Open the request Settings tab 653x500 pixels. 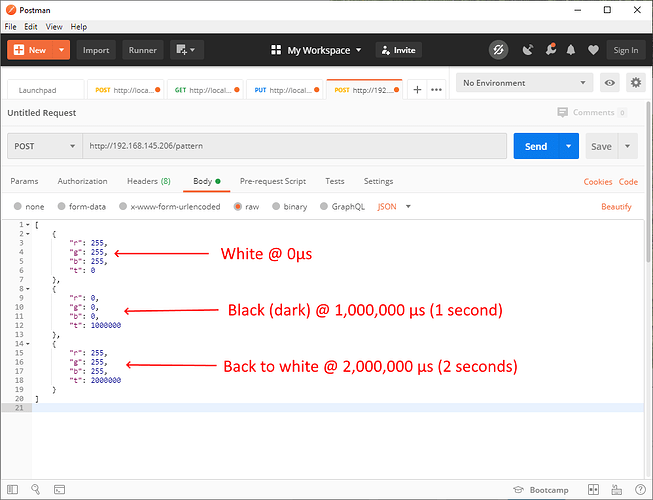coord(378,181)
